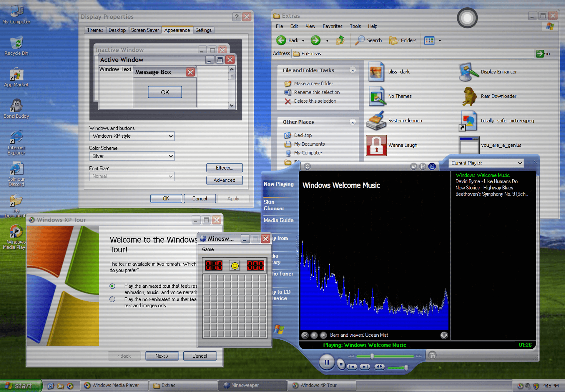Screen dimensions: 565x392
Task: Open the Game menu in Minesweeper
Action: [x=207, y=249]
